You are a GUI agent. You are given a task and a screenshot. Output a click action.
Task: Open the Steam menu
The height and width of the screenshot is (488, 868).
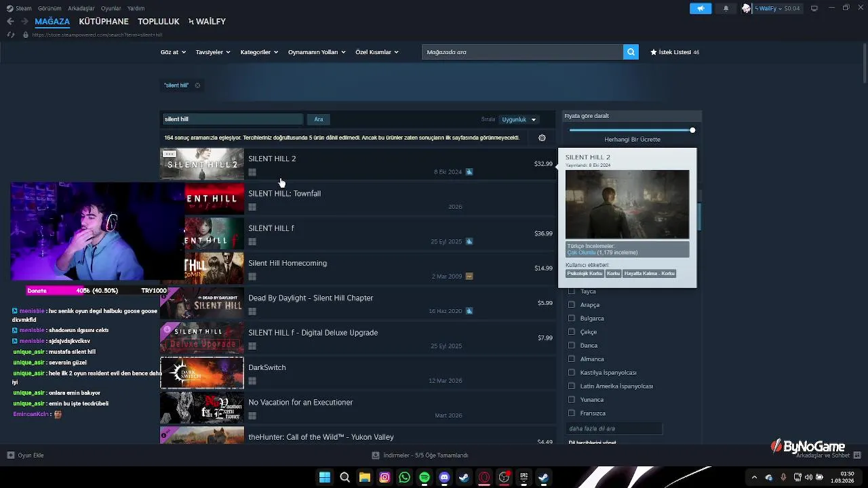tap(24, 8)
